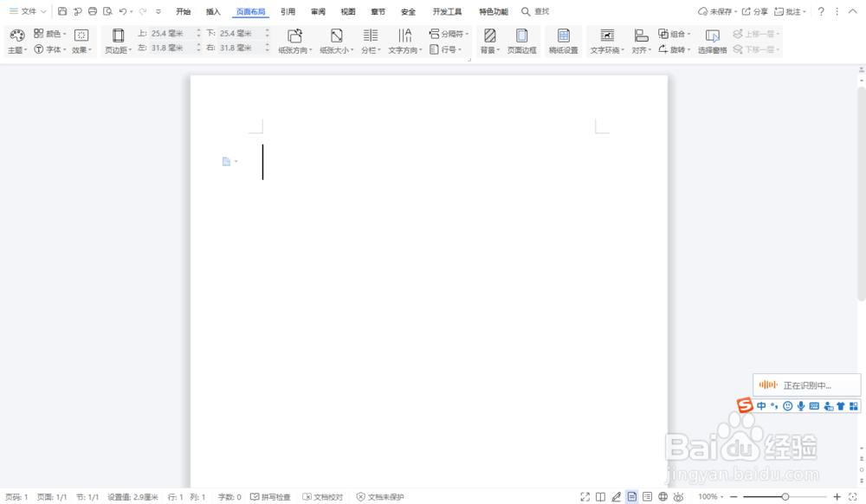
Task: Open the 100% zoom level dropdown
Action: pyautogui.click(x=710, y=497)
